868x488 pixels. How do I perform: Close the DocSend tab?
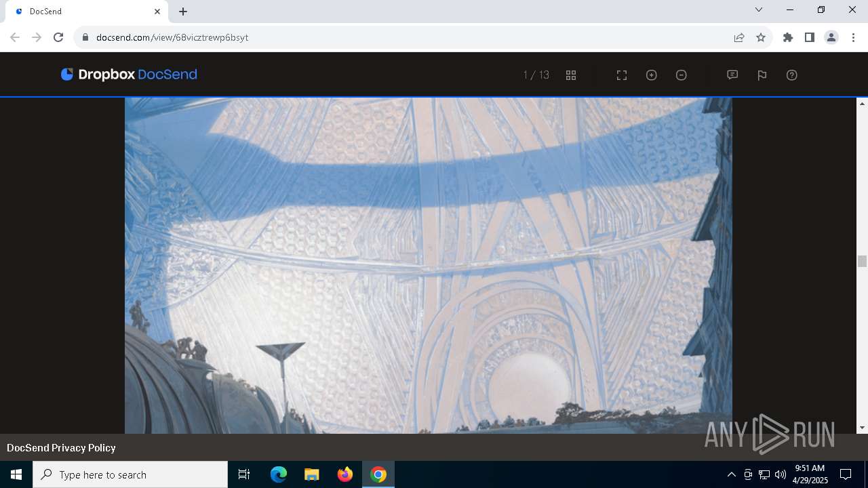point(157,12)
